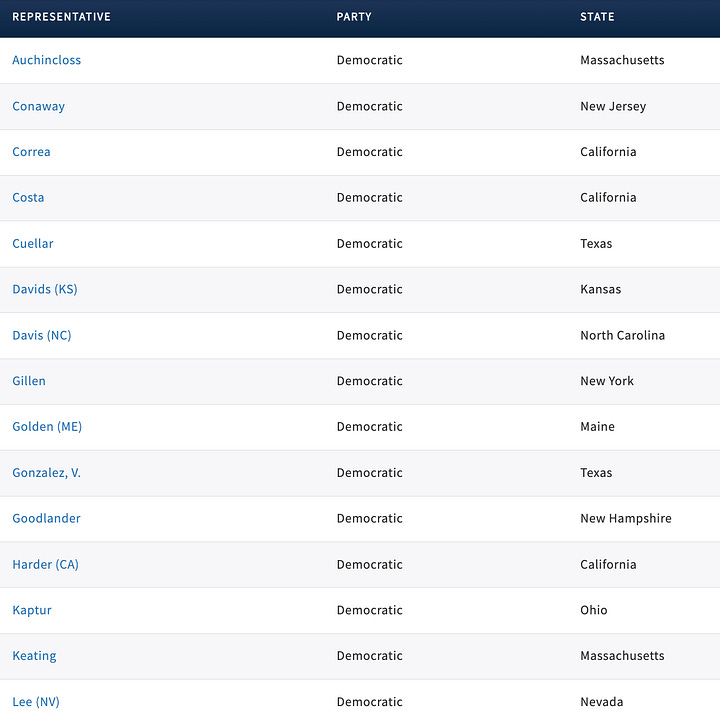Click the REPRESENTATIVE column header
The height and width of the screenshot is (715, 720).
[61, 17]
